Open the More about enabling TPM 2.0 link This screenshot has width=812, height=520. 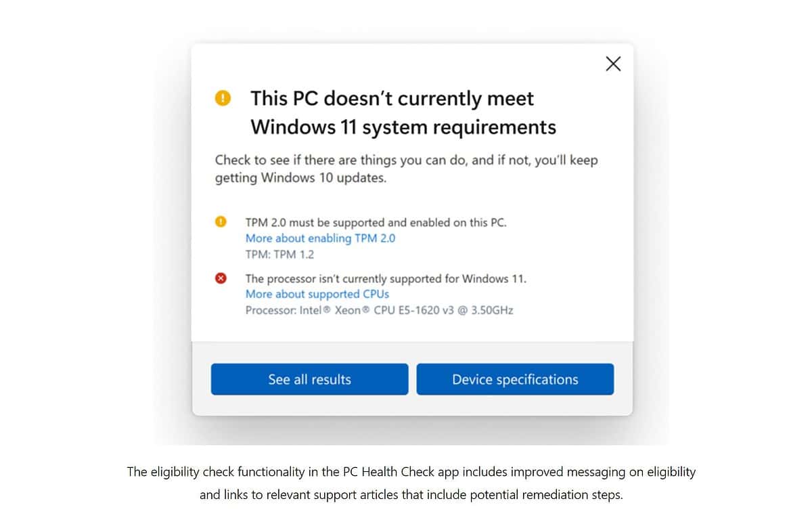click(320, 238)
